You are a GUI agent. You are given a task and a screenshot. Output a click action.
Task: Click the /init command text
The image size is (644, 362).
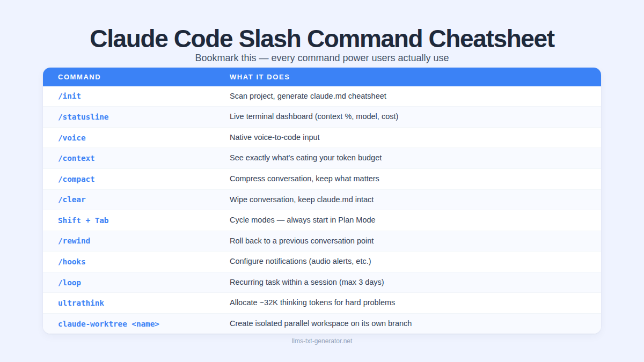tap(69, 97)
